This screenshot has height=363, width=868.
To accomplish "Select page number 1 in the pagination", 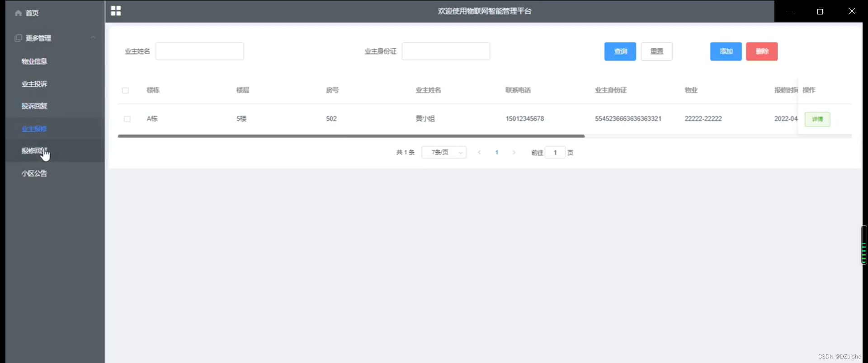I will pyautogui.click(x=496, y=153).
